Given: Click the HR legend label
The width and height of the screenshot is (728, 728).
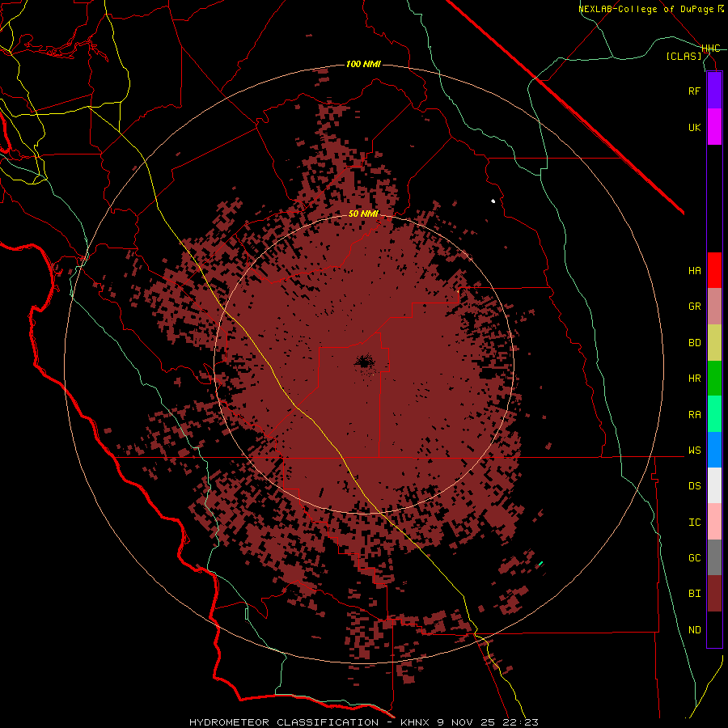Looking at the screenshot, I should click(x=695, y=379).
